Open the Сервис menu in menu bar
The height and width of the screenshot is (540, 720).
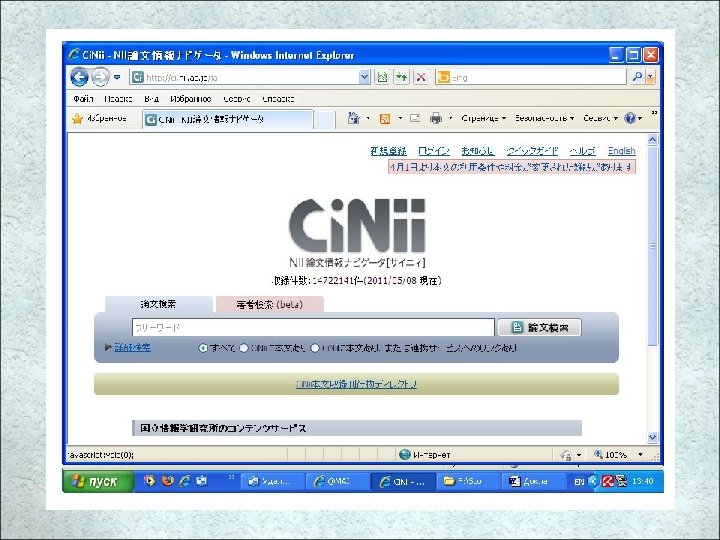pos(237,99)
